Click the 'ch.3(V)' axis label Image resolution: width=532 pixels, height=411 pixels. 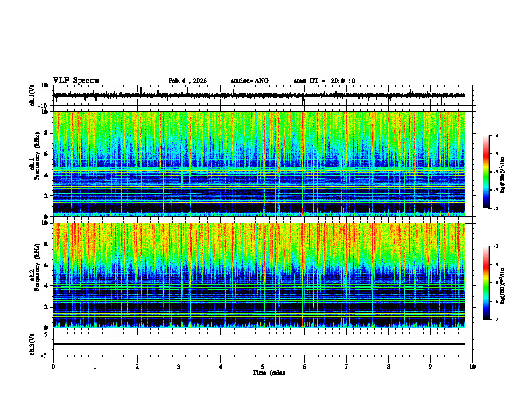[x=32, y=345]
